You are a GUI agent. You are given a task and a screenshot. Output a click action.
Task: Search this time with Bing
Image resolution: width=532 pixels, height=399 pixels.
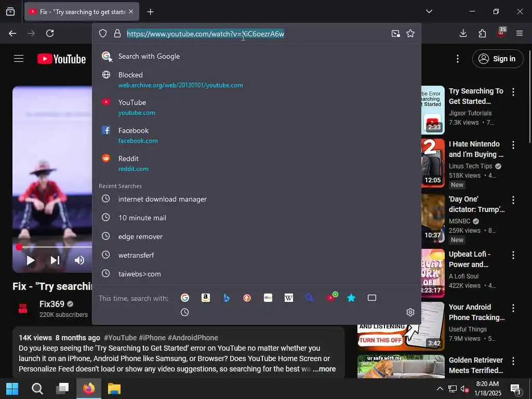click(227, 298)
